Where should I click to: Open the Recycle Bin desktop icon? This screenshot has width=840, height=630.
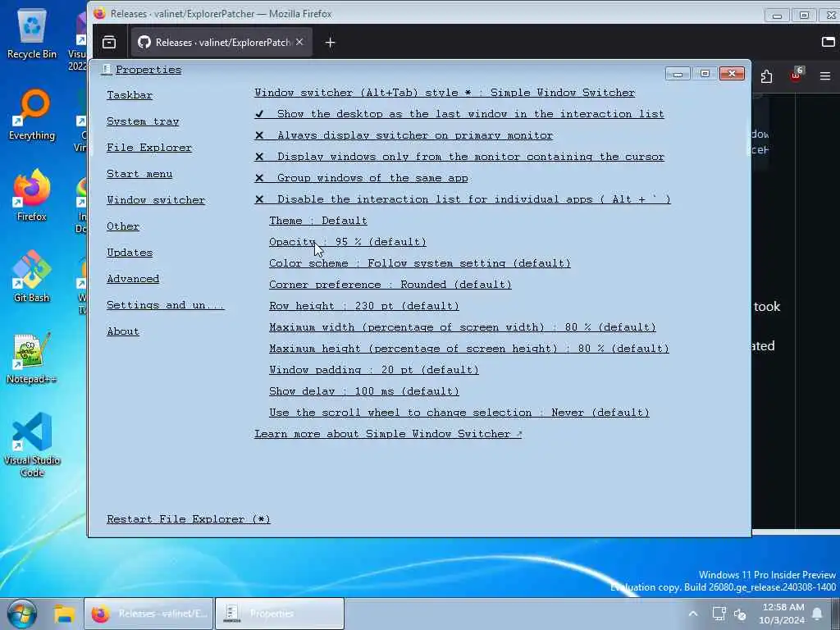[32, 33]
